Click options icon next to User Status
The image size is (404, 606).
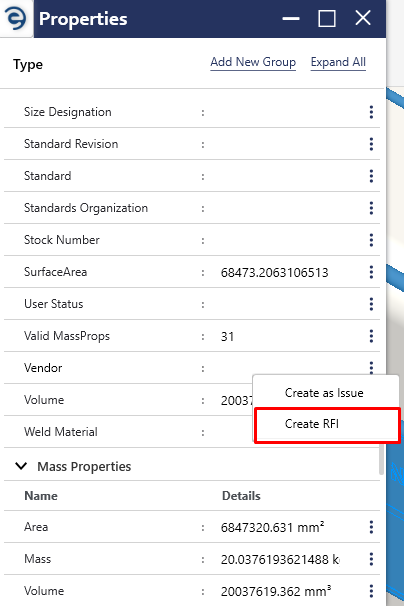tap(371, 304)
